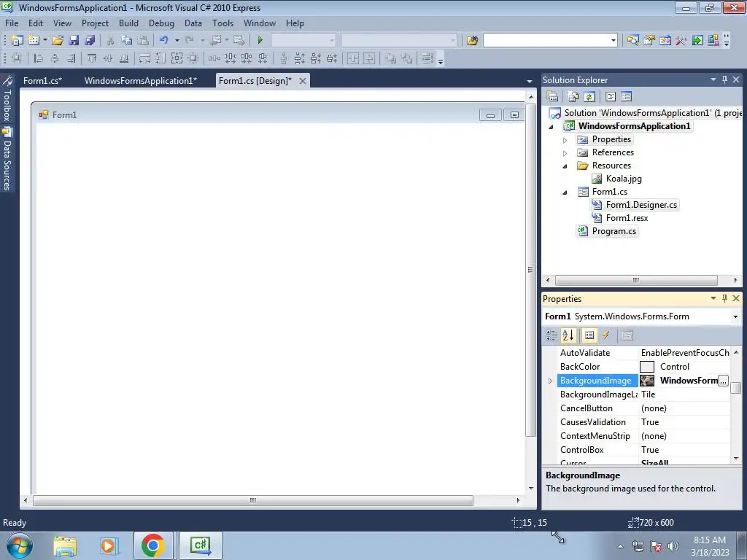The image size is (747, 560).
Task: Select Form1.resx in Solution Explorer
Action: (627, 218)
